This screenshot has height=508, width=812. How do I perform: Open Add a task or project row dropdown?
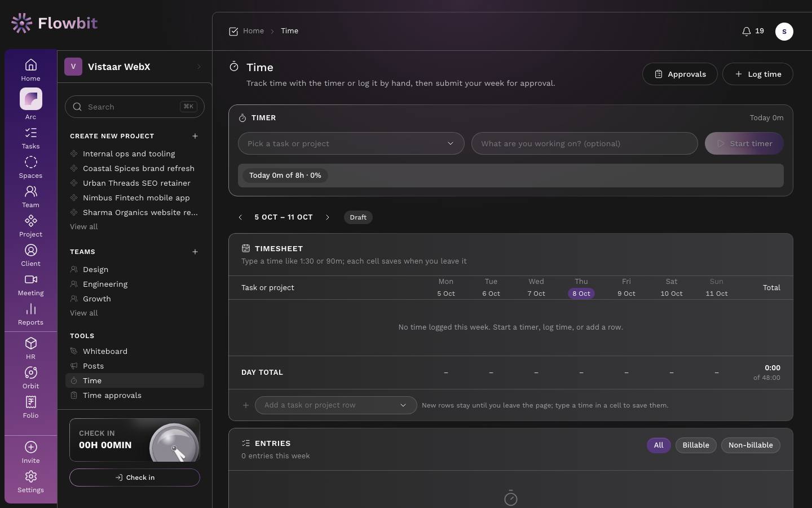tap(336, 405)
